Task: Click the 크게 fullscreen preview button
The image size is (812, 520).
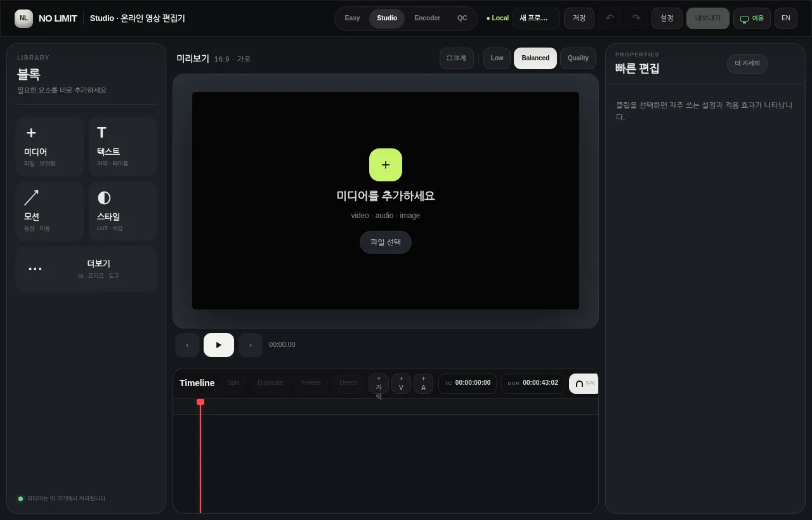Action: pyautogui.click(x=457, y=58)
